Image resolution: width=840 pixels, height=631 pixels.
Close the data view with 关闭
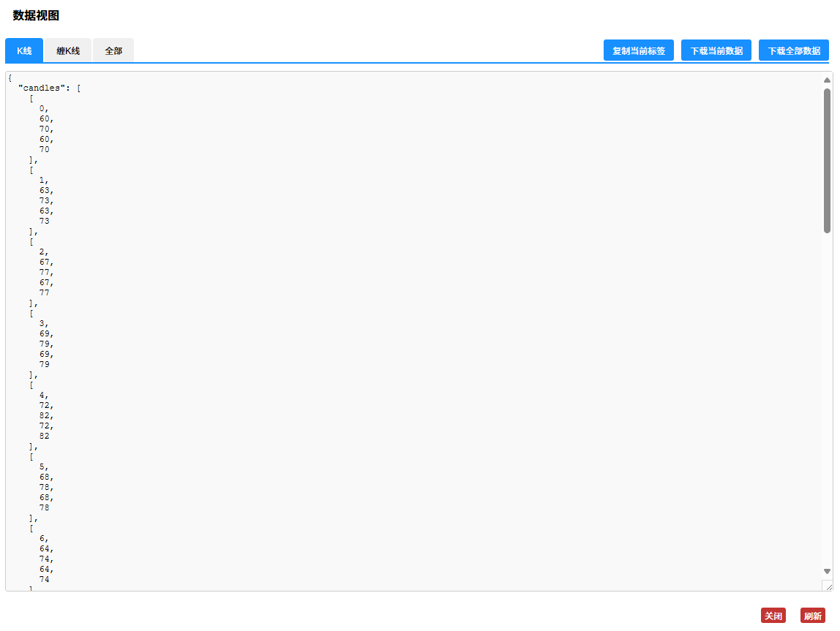(x=773, y=616)
